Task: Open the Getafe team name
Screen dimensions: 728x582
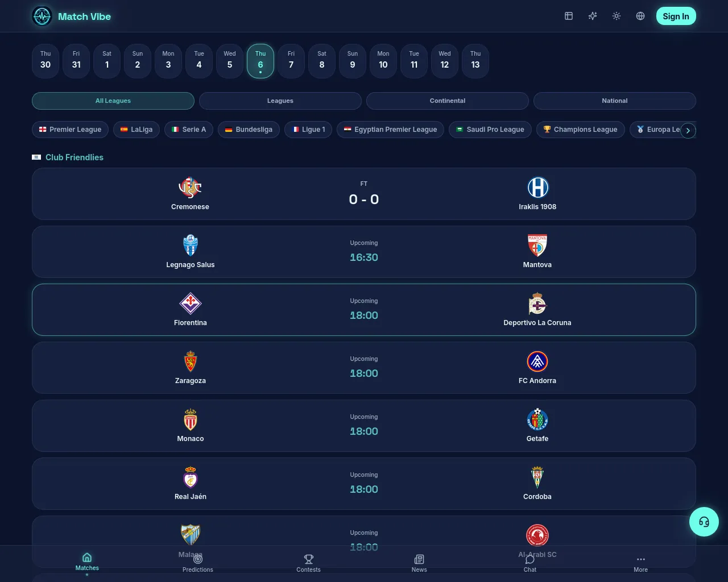Action: point(537,439)
